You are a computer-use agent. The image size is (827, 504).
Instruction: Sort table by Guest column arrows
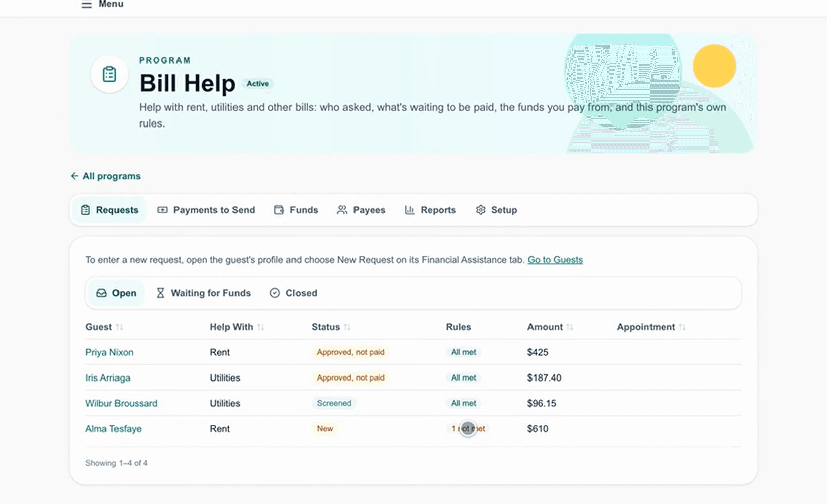119,327
